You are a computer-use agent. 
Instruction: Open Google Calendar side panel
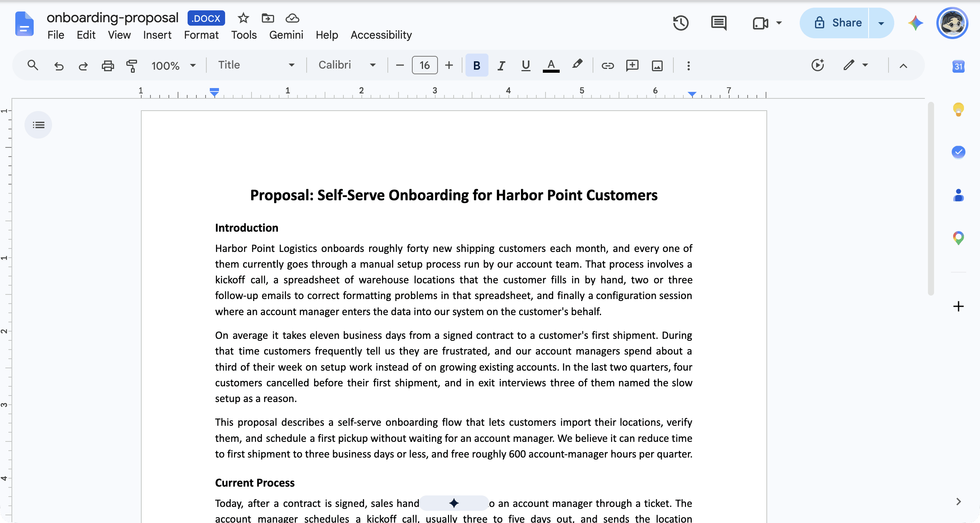pyautogui.click(x=958, y=66)
